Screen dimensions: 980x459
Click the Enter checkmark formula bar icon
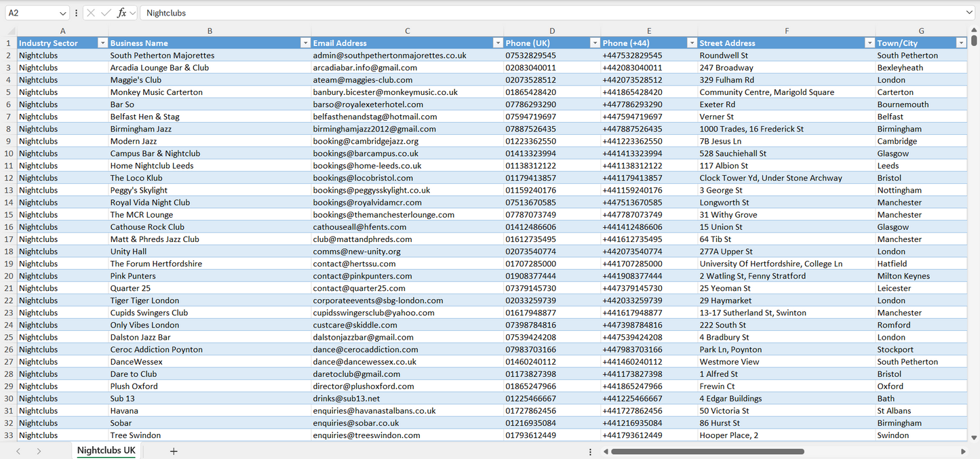106,13
